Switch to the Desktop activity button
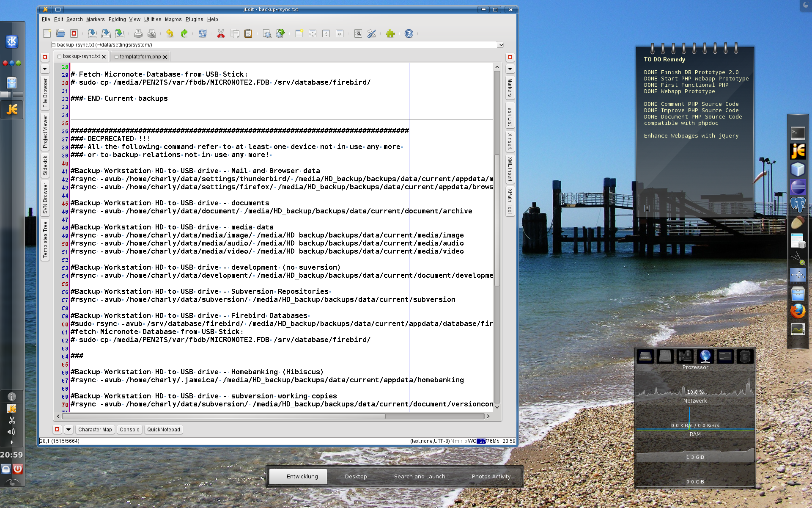The height and width of the screenshot is (508, 812). (x=356, y=476)
